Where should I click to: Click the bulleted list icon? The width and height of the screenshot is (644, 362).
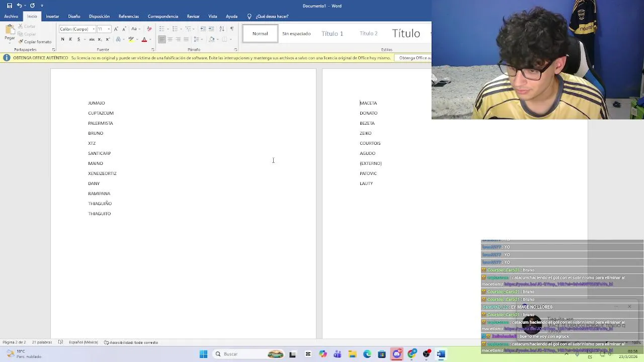(x=162, y=29)
